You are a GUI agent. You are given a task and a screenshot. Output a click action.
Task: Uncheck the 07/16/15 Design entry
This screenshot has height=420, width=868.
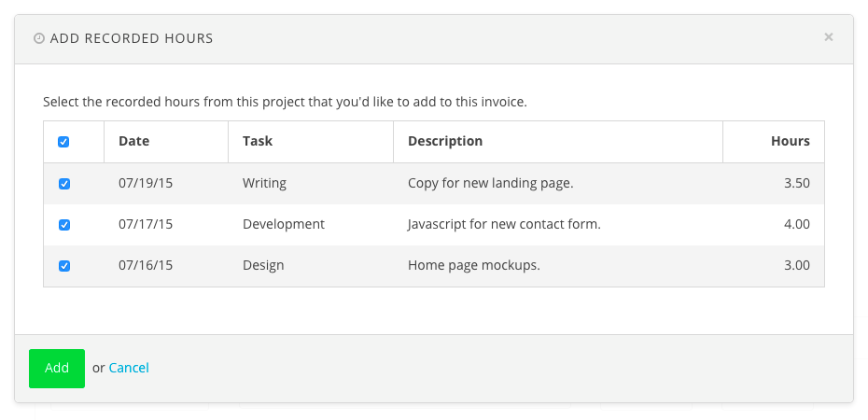(64, 266)
